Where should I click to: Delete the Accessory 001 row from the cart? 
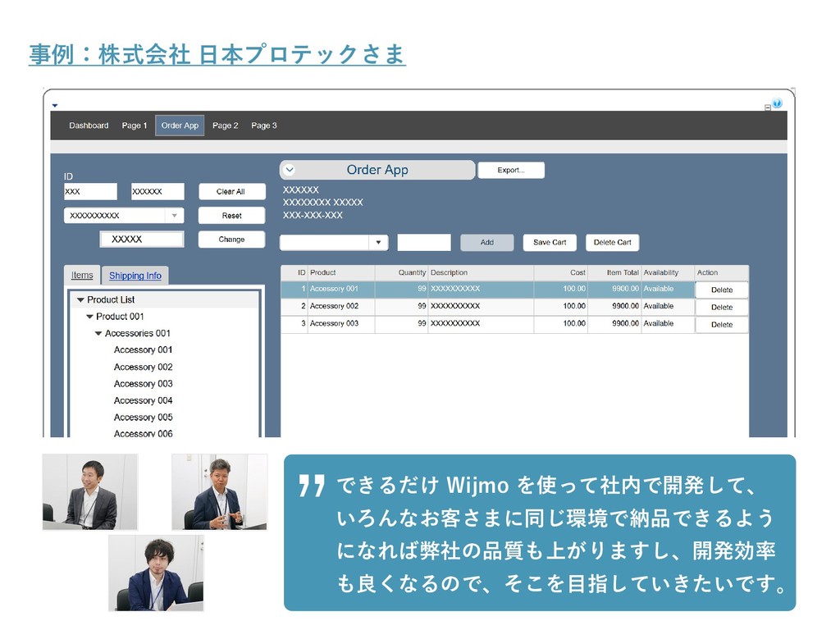tap(722, 290)
